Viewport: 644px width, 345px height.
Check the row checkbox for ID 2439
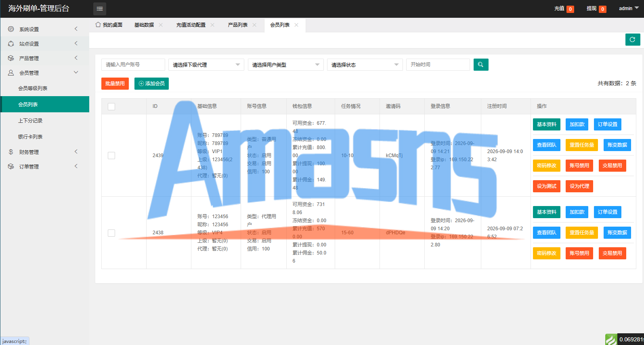click(x=111, y=156)
